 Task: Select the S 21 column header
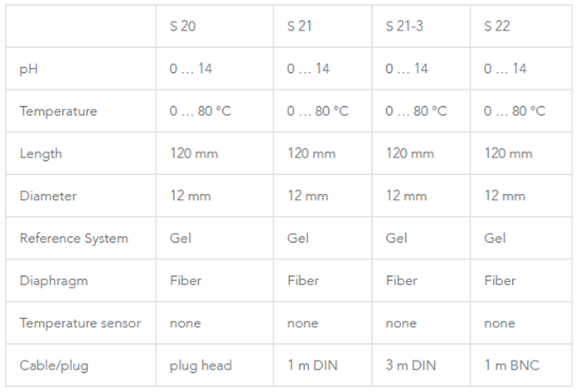click(300, 27)
